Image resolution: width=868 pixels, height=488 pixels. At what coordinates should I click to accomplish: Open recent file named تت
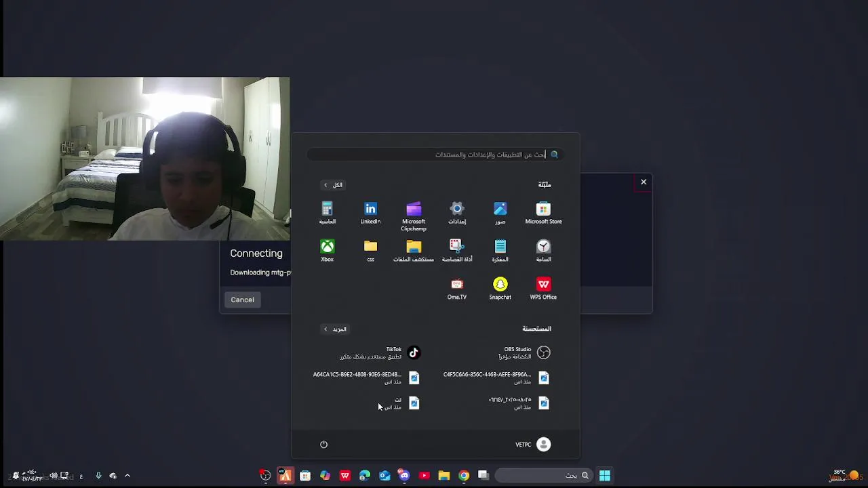(403, 403)
